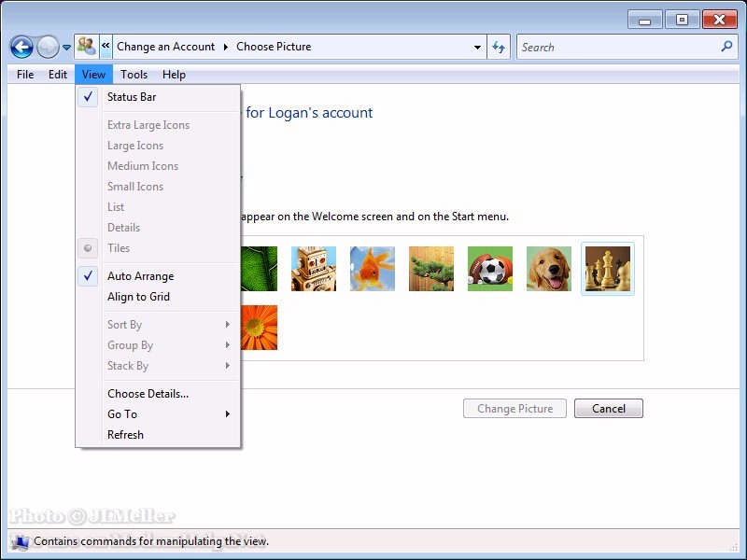The width and height of the screenshot is (747, 560).
Task: Select the toy robot account picture
Action: point(314,269)
